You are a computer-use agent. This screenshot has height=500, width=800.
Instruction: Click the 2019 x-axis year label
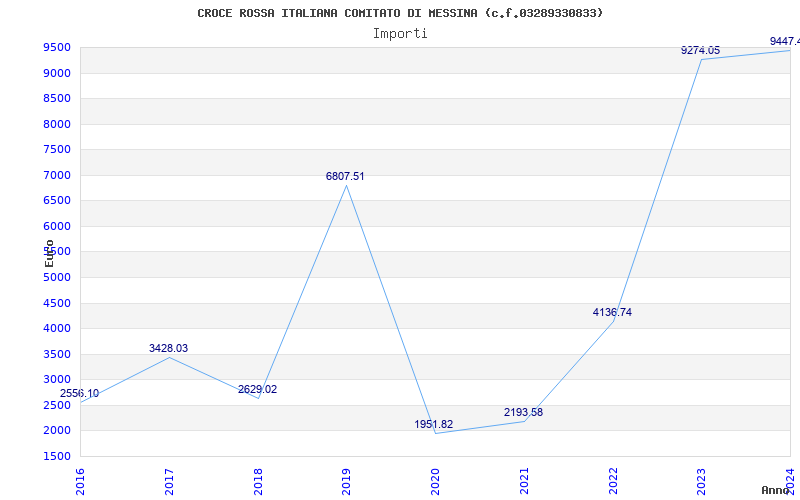coord(346,482)
